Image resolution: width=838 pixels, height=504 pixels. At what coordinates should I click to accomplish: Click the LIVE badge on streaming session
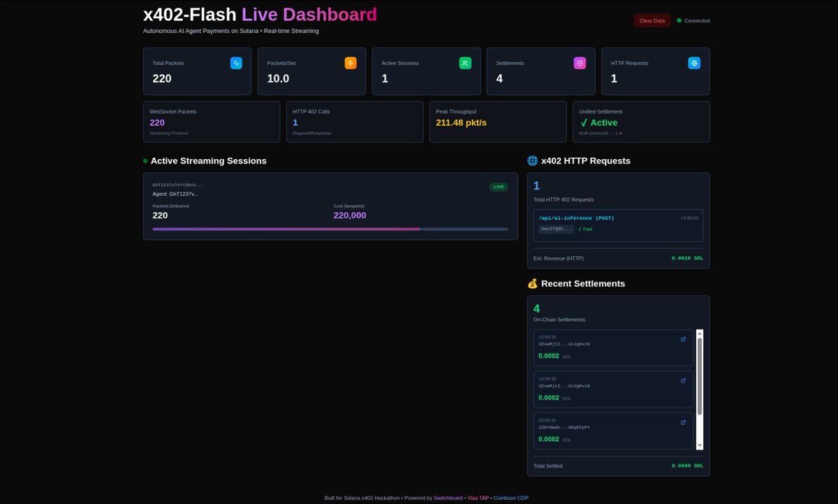click(x=499, y=186)
